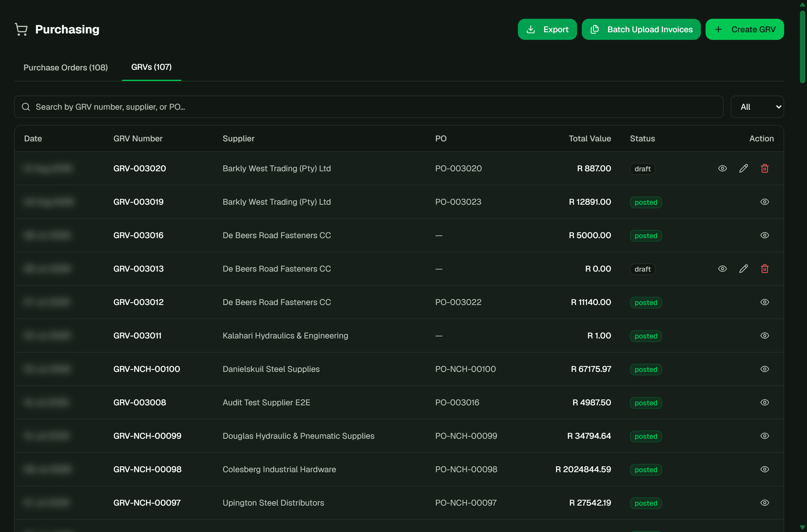View GRV-NCH-00100 details eye icon
Screen dimensions: 807x532
[x=764, y=369]
